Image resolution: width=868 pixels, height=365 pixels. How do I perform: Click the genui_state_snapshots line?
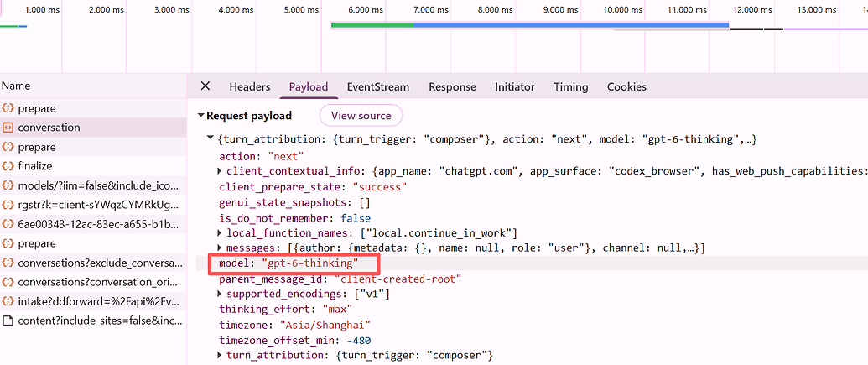294,203
